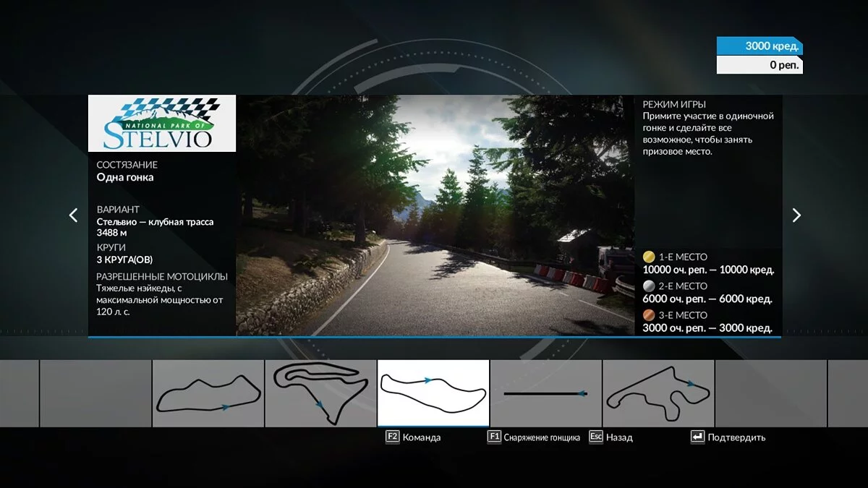Click the 3488 м track length

(x=111, y=233)
